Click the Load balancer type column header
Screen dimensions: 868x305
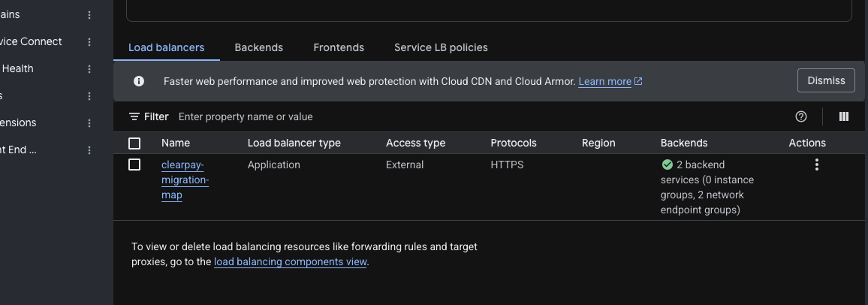point(294,143)
